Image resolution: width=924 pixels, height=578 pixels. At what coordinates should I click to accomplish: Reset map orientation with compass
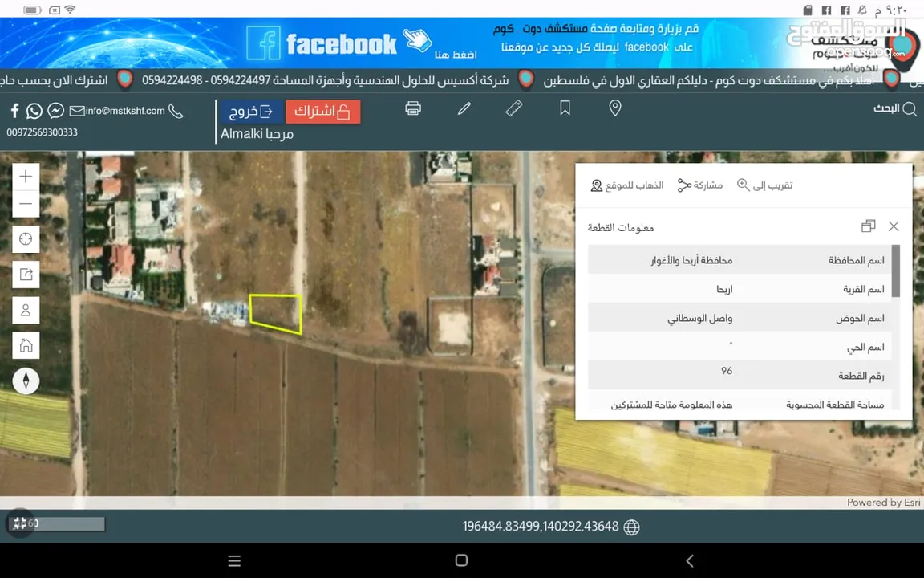coord(26,381)
